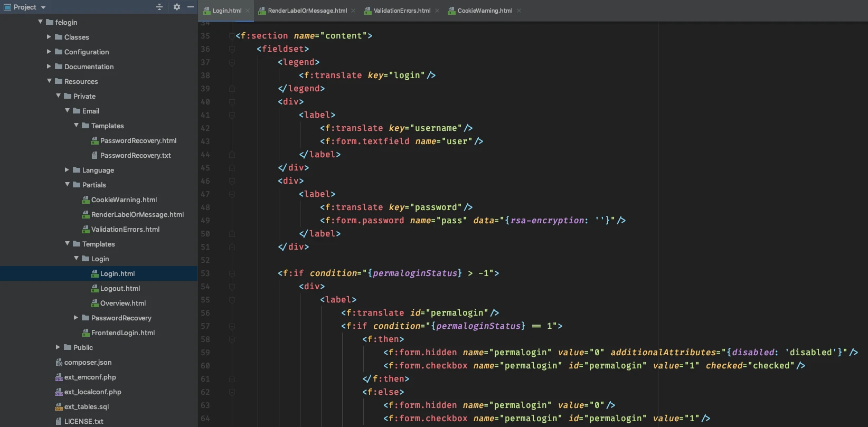The width and height of the screenshot is (868, 427).
Task: Close the RenderLabelOrMessage.html tab
Action: pyautogui.click(x=353, y=11)
